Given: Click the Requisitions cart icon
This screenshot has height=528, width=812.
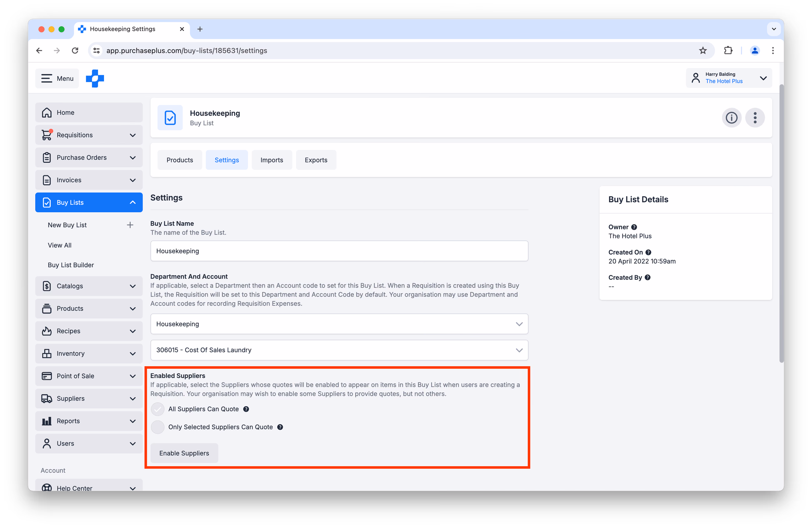Looking at the screenshot, I should point(47,135).
